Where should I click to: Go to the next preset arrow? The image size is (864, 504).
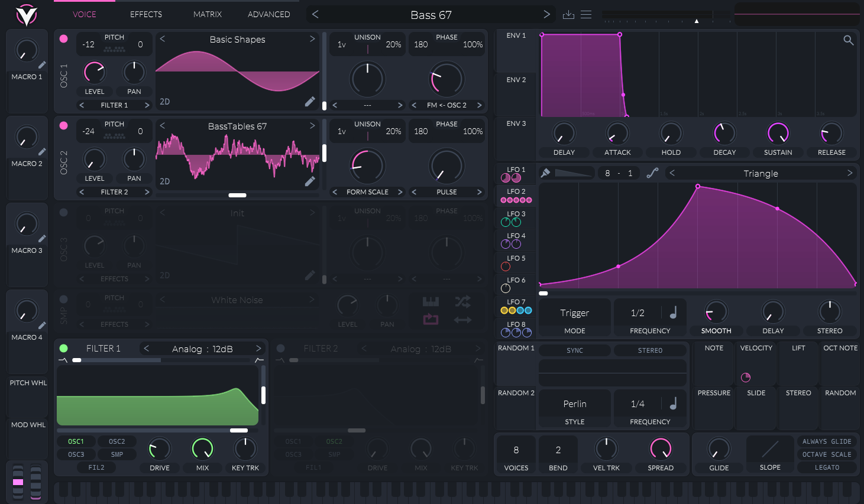[546, 15]
